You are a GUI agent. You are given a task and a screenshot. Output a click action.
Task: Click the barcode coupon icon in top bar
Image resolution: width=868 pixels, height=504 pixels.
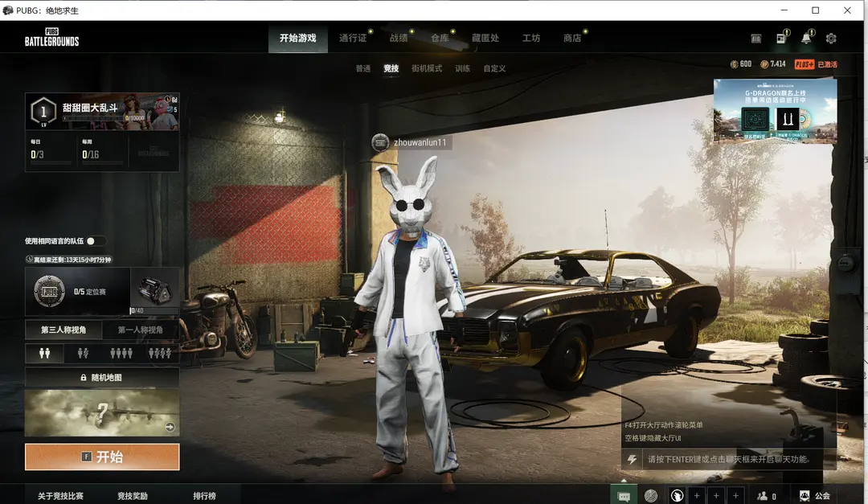pos(756,39)
